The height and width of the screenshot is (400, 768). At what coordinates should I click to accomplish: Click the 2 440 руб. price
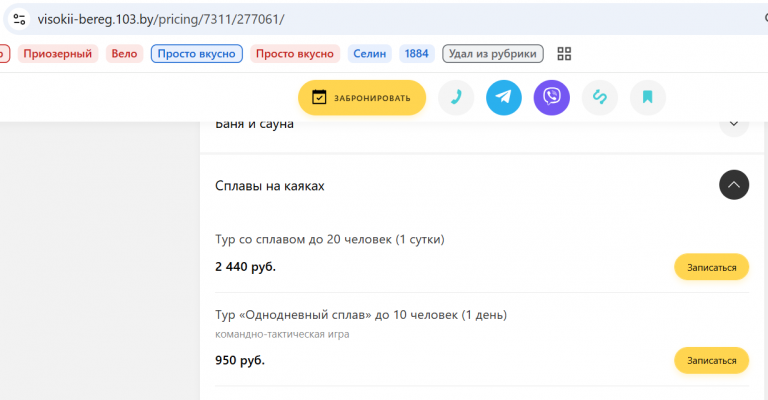click(245, 267)
